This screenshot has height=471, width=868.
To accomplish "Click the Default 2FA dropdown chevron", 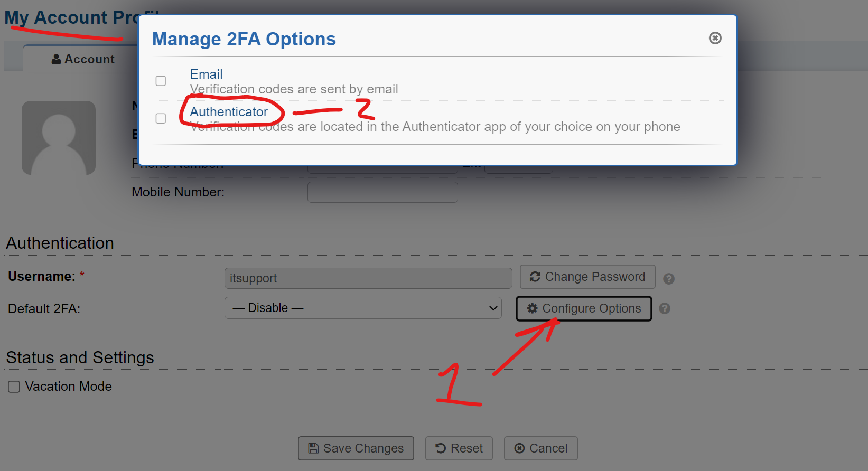I will pos(493,308).
